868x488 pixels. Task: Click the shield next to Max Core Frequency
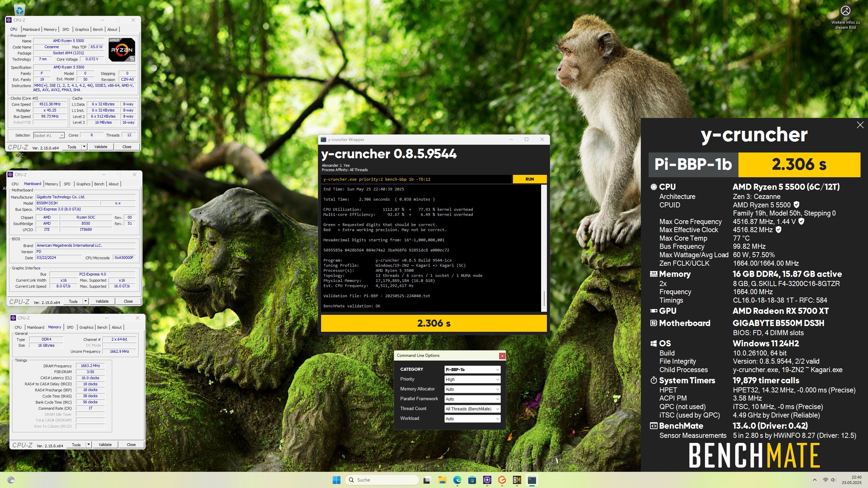[801, 221]
